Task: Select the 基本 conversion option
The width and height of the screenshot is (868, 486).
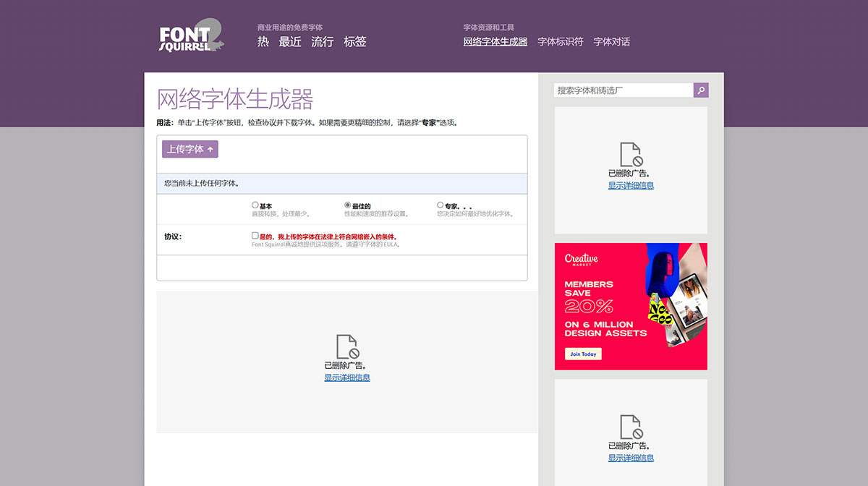Action: pyautogui.click(x=255, y=205)
